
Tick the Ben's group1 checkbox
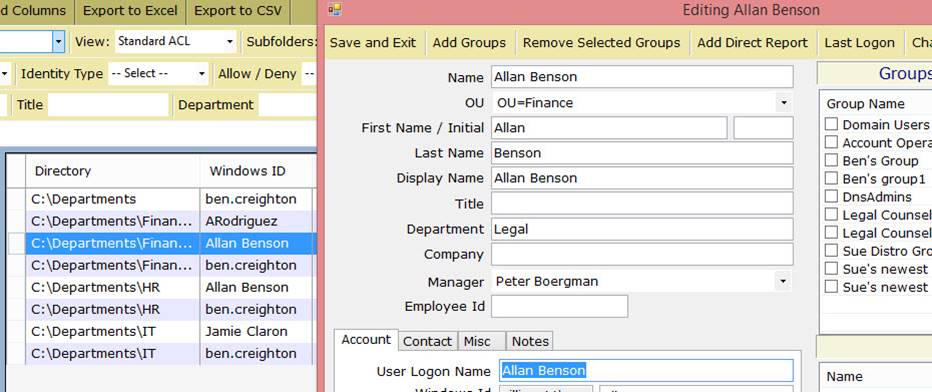click(x=832, y=178)
